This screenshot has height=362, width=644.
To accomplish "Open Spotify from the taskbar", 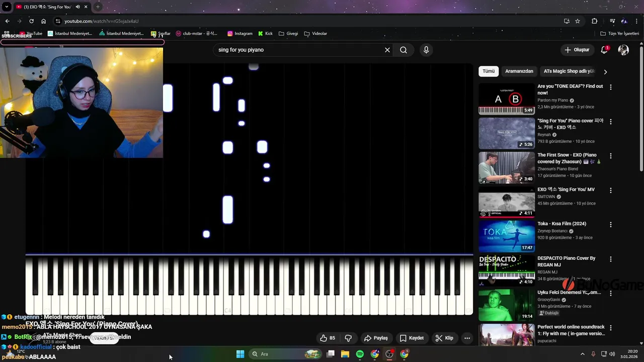I will [360, 354].
